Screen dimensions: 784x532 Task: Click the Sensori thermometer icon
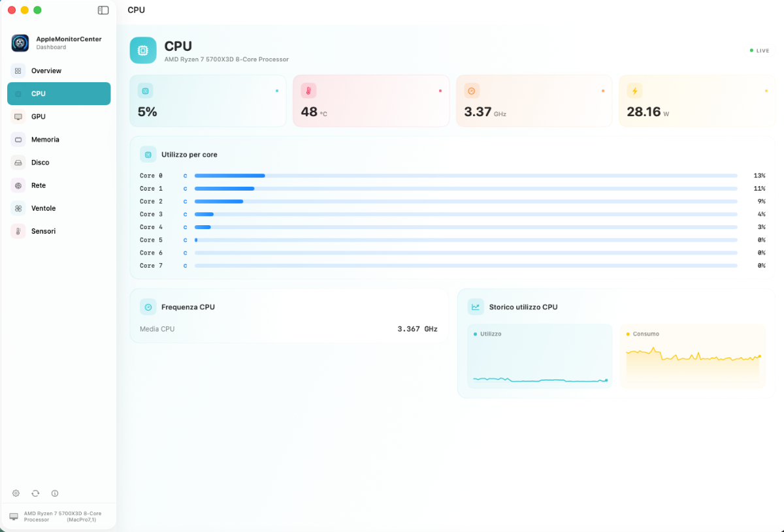pos(18,231)
